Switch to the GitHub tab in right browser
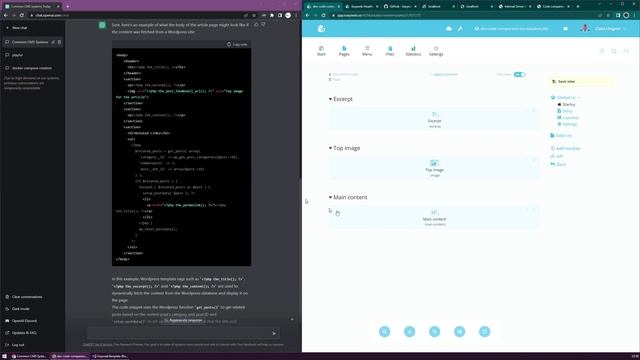Viewport: 640px width, 360px height. tap(400, 6)
